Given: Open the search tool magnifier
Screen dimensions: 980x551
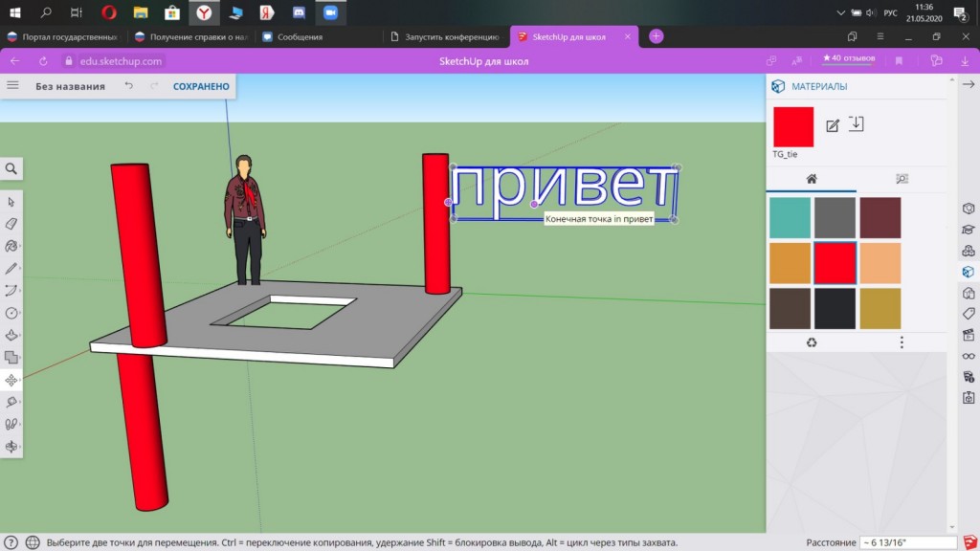Looking at the screenshot, I should click(11, 168).
